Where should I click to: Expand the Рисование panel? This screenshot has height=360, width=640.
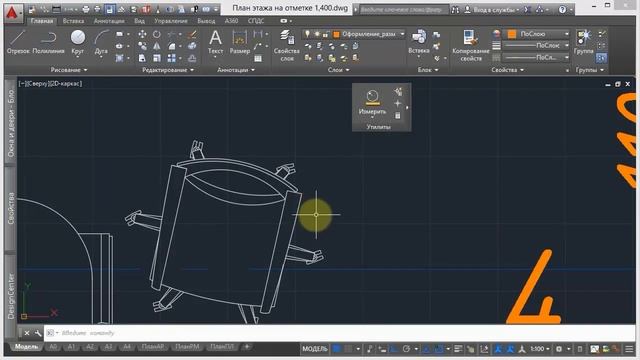69,70
